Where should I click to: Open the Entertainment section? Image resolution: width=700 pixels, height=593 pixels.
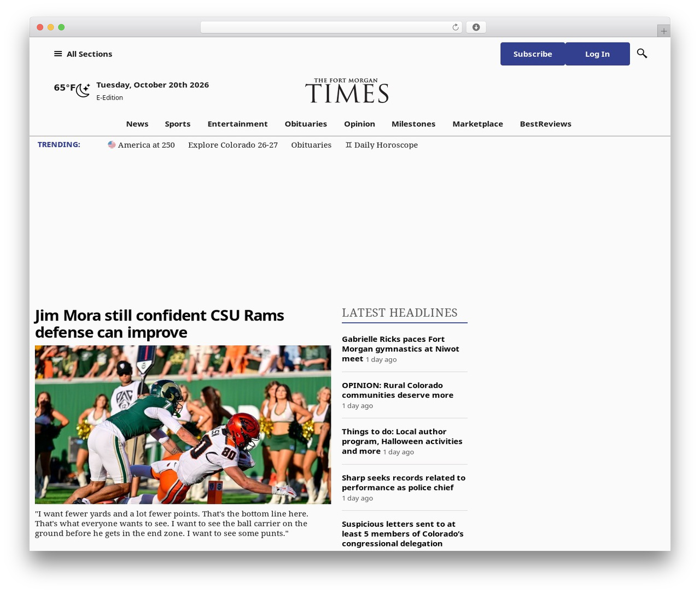(237, 124)
